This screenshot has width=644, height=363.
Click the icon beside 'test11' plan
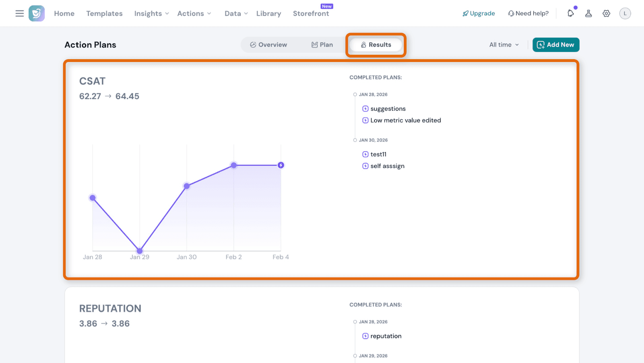tap(365, 154)
